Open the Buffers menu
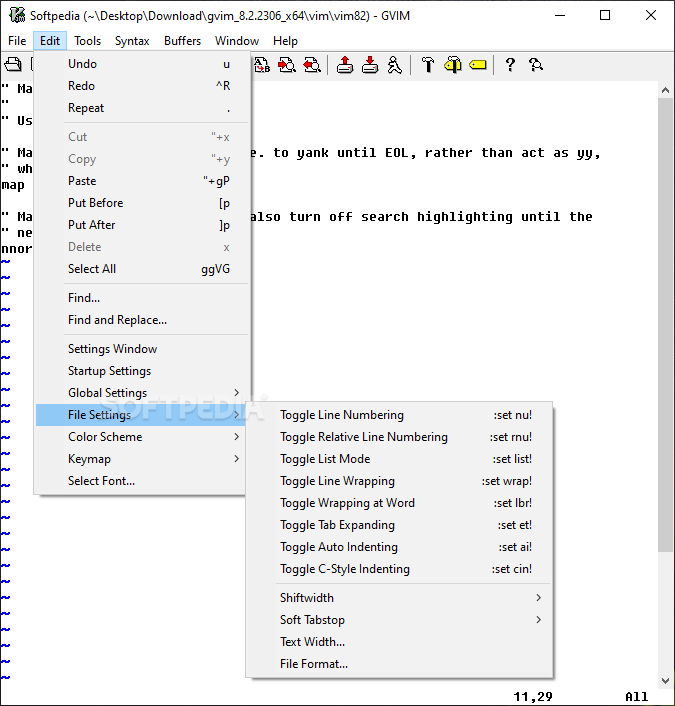The height and width of the screenshot is (706, 675). (x=182, y=41)
